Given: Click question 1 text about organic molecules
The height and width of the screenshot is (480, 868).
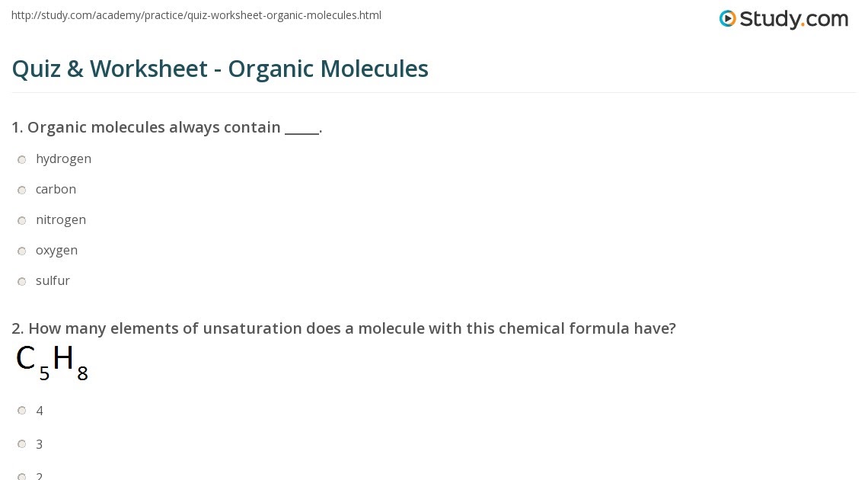Looking at the screenshot, I should 167,127.
